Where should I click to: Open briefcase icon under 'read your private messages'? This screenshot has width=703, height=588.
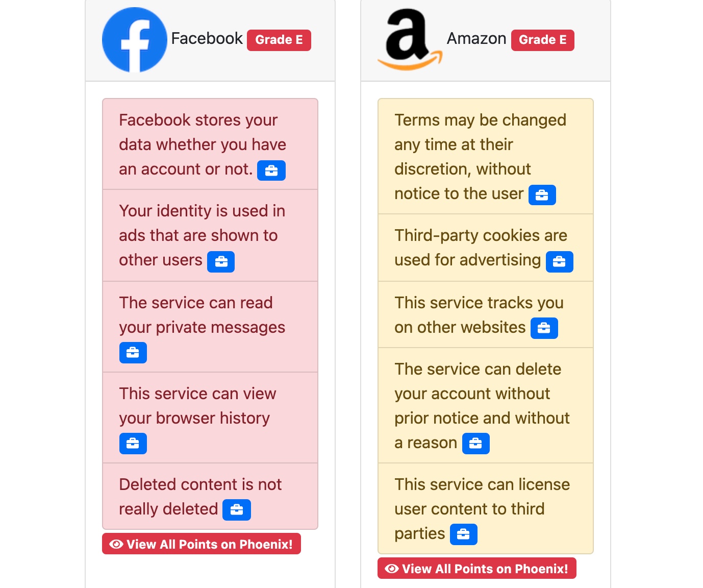pyautogui.click(x=133, y=353)
